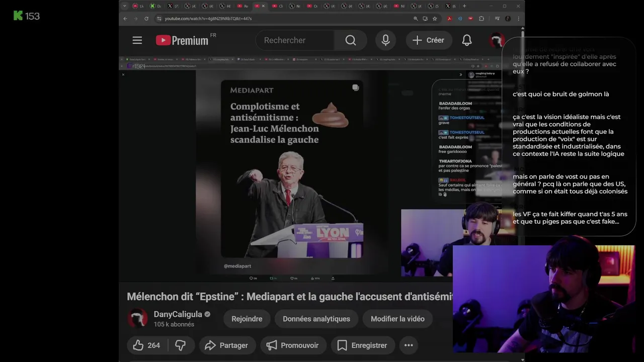Click the 105 k abonnés text
Viewport: 644px width, 362px height.
(x=174, y=325)
